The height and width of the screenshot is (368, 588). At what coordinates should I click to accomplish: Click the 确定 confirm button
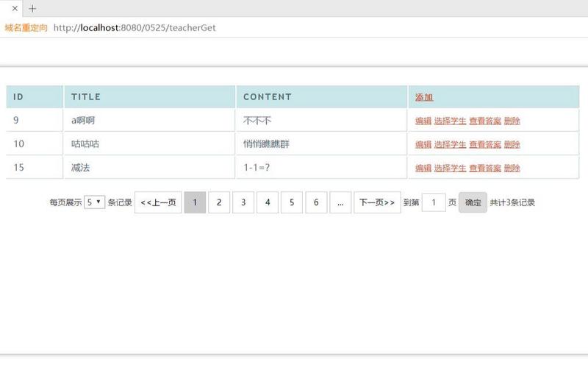(x=473, y=202)
